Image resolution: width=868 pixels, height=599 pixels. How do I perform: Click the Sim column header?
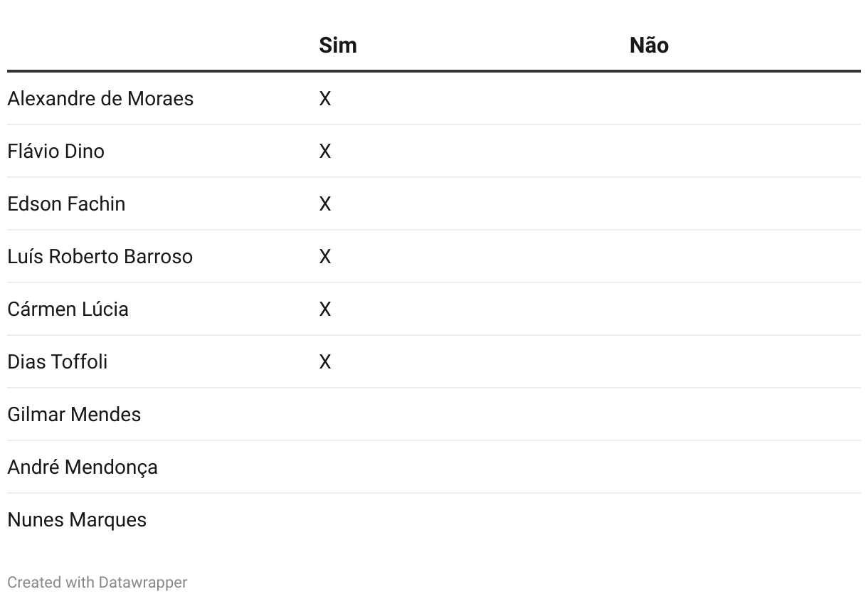(x=338, y=46)
